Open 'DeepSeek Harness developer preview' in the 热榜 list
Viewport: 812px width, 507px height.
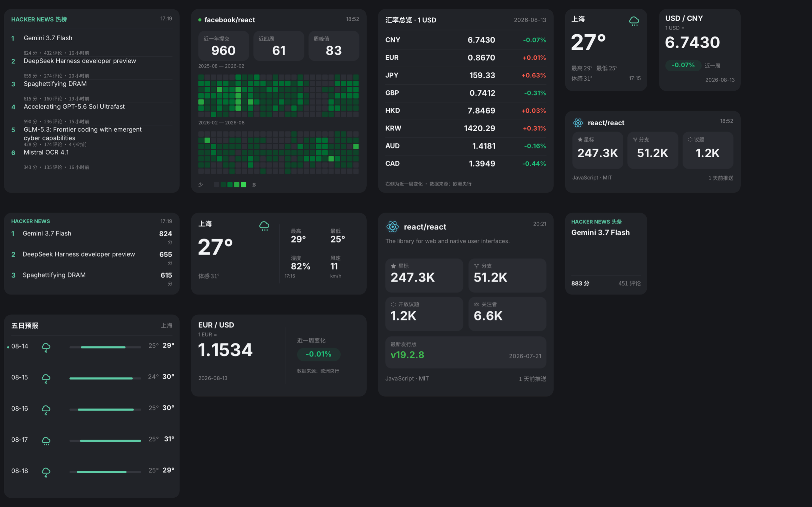80,61
